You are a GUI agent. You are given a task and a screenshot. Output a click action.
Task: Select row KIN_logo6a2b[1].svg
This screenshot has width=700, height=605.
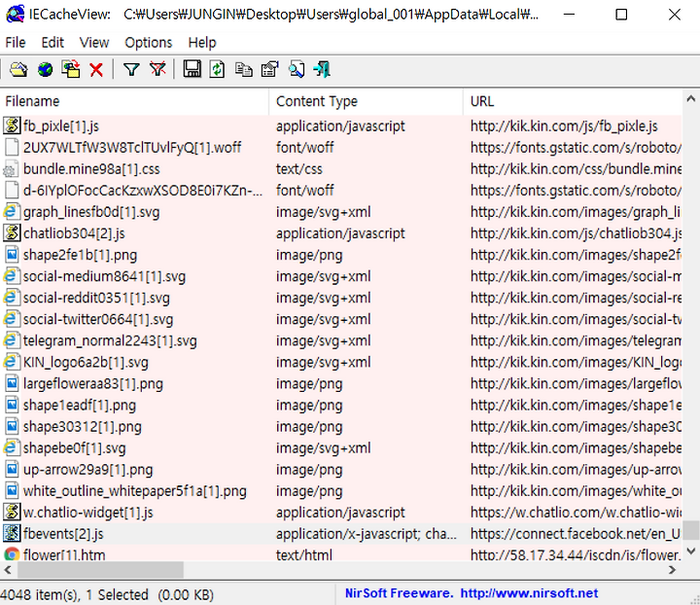(341, 362)
